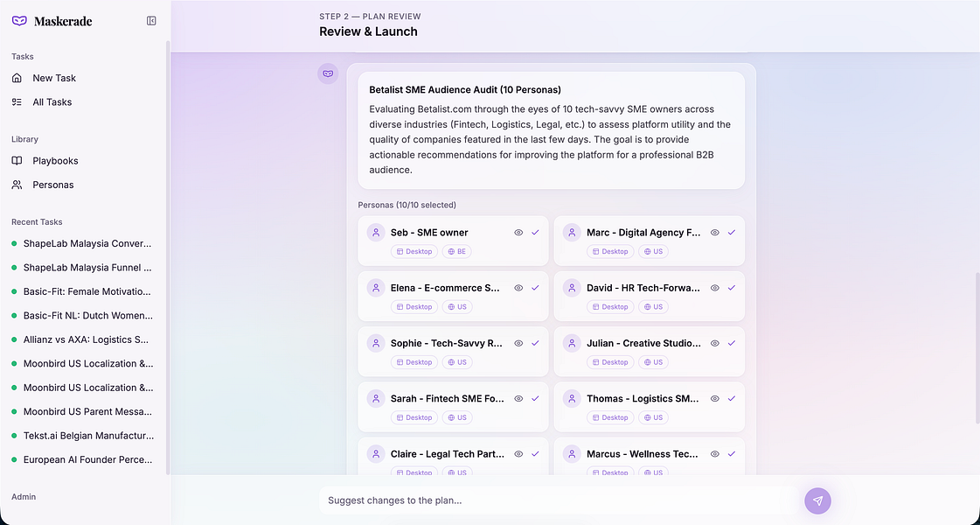Click the Maskerade mask logo icon

click(19, 21)
